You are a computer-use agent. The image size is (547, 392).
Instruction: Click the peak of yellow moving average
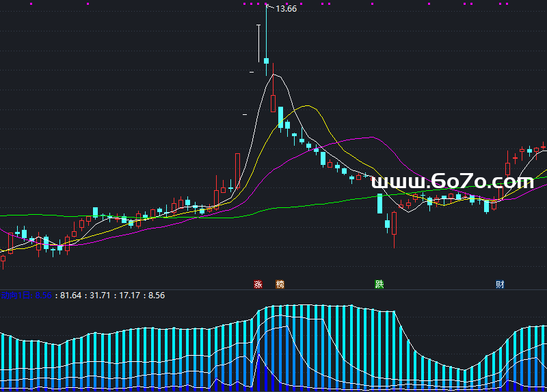[307, 106]
